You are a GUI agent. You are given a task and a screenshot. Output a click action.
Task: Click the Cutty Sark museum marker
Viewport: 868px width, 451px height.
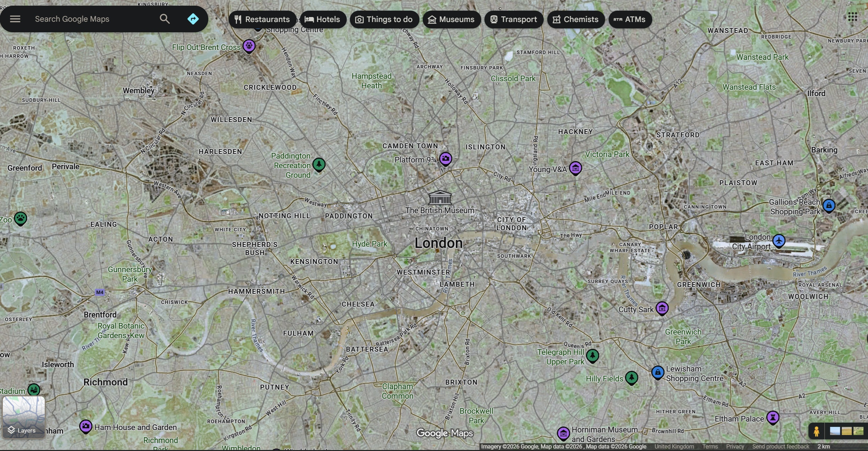pyautogui.click(x=662, y=308)
